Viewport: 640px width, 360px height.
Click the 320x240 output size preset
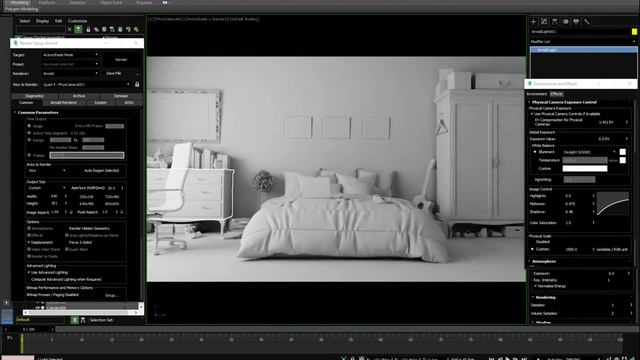(x=87, y=197)
